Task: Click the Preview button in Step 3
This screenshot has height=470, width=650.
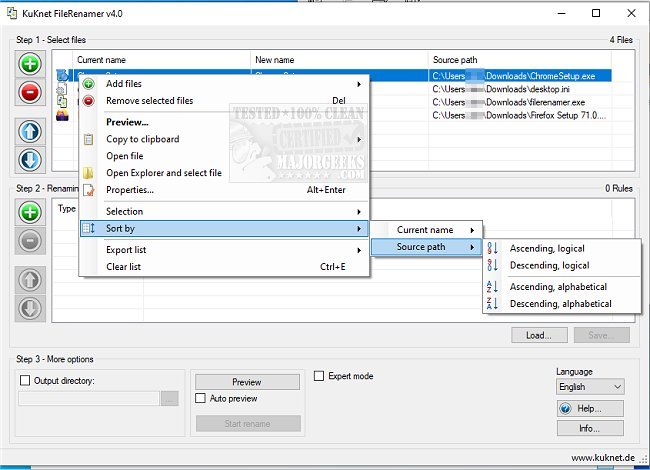Action: click(247, 382)
